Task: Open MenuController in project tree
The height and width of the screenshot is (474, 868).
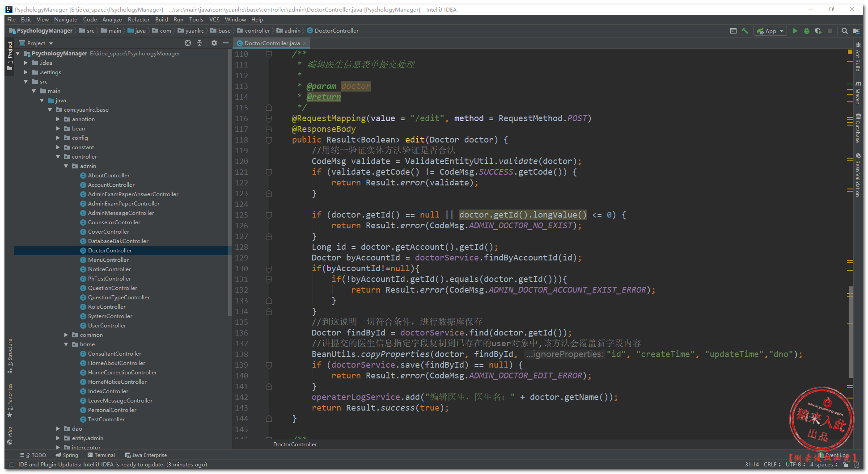Action: click(108, 260)
